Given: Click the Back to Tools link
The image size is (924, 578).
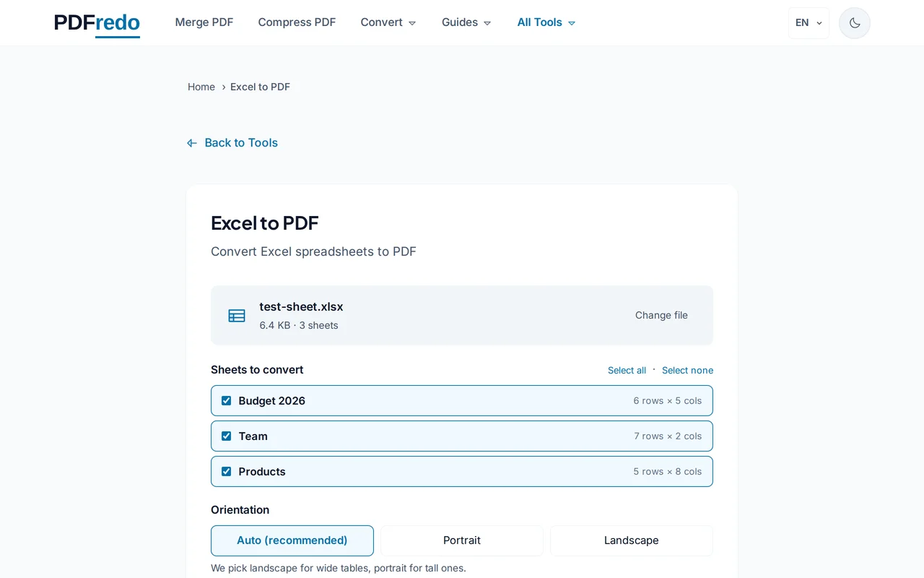Looking at the screenshot, I should [241, 142].
